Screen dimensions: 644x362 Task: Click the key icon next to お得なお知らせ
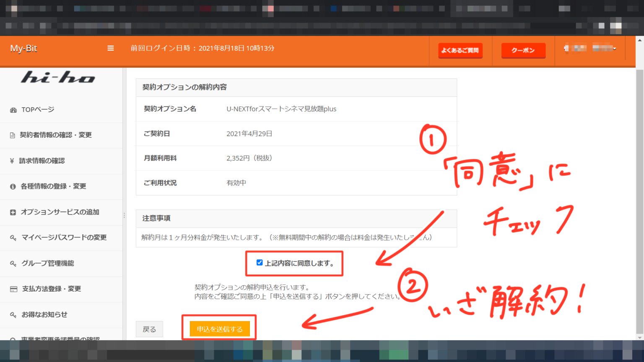point(13,315)
